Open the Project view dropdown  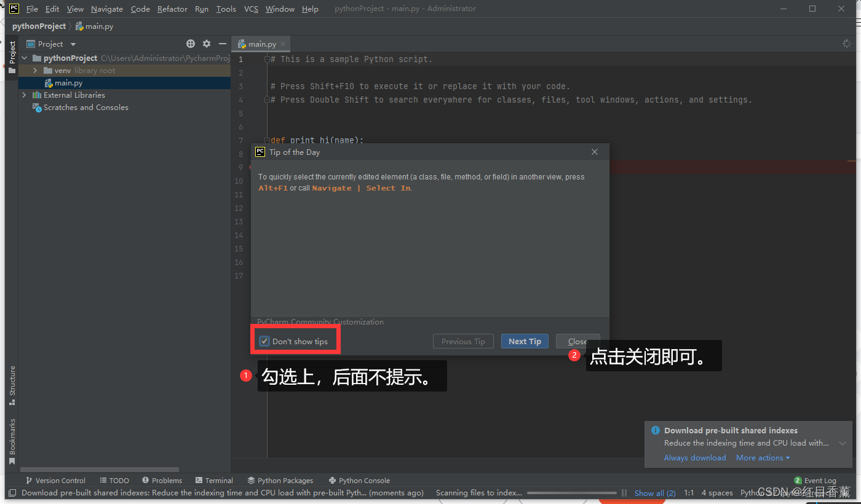(72, 44)
